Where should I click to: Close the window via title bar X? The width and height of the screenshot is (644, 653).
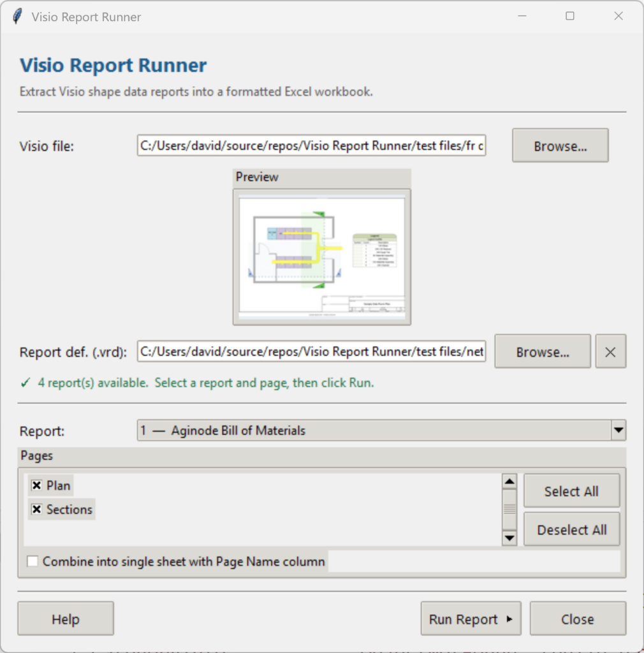point(618,16)
